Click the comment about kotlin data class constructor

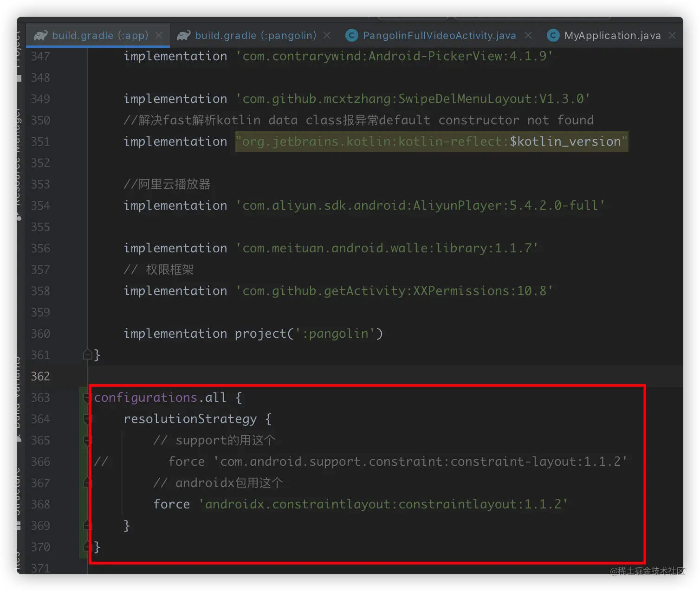359,120
